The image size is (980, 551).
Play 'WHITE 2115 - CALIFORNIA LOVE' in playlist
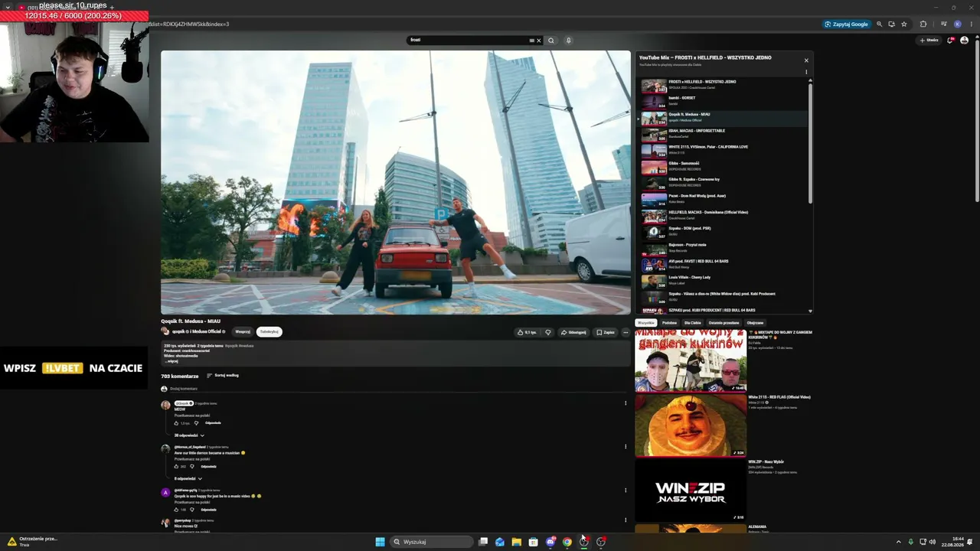pos(723,150)
